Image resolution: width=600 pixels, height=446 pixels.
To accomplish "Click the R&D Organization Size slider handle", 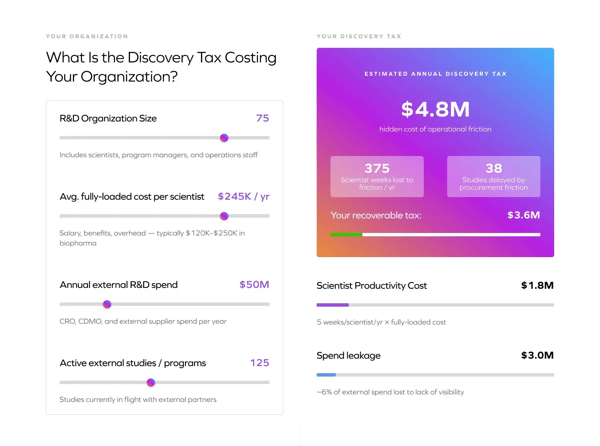I will coord(224,138).
